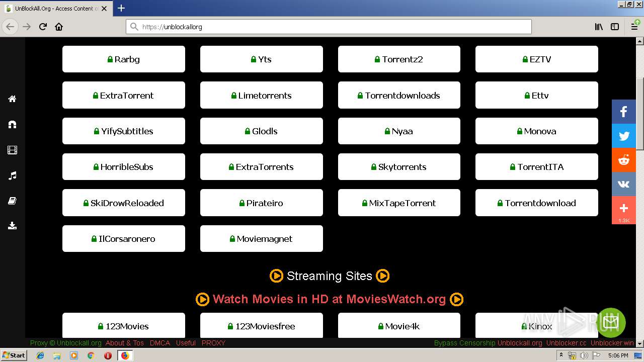The width and height of the screenshot is (644, 362).
Task: Open the Glodls proxy button
Action: pos(262,131)
